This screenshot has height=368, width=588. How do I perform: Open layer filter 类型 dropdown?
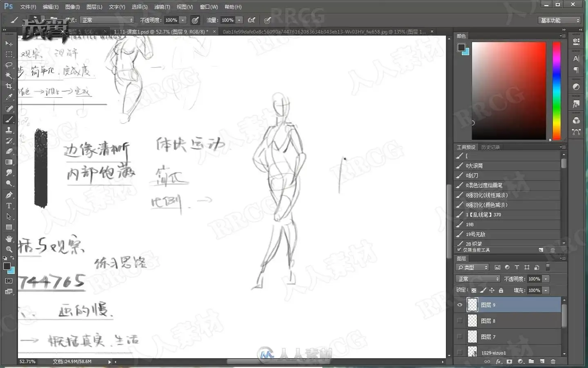472,267
